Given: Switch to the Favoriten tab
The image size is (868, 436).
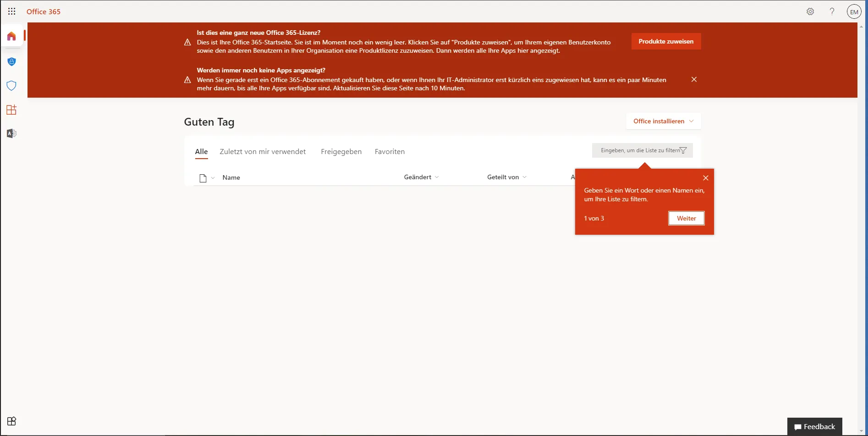Looking at the screenshot, I should coord(390,152).
